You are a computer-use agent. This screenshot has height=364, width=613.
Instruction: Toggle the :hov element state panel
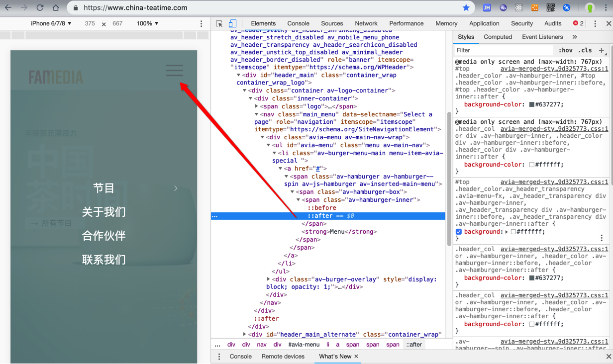[x=565, y=50]
